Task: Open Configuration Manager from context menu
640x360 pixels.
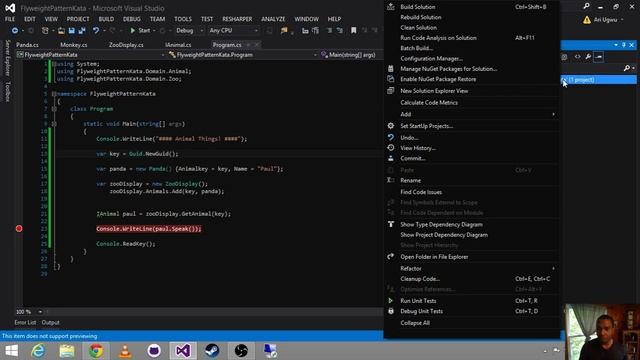Action: click(472, 58)
